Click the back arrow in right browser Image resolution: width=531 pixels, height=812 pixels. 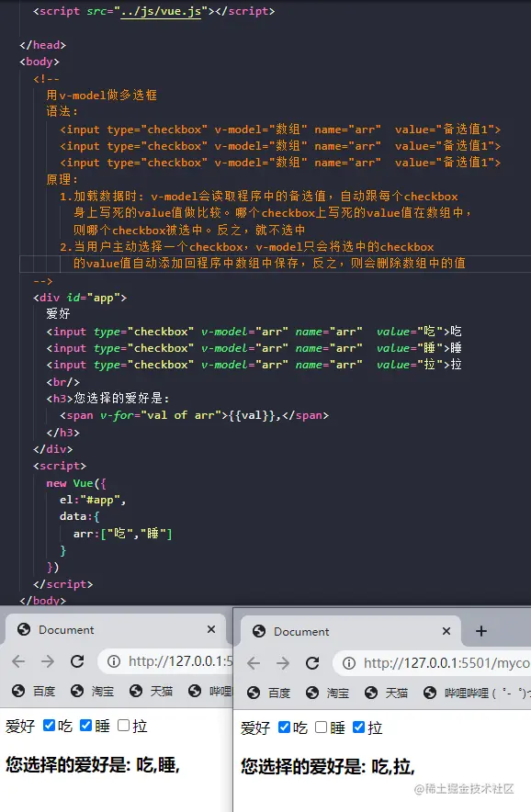click(254, 663)
